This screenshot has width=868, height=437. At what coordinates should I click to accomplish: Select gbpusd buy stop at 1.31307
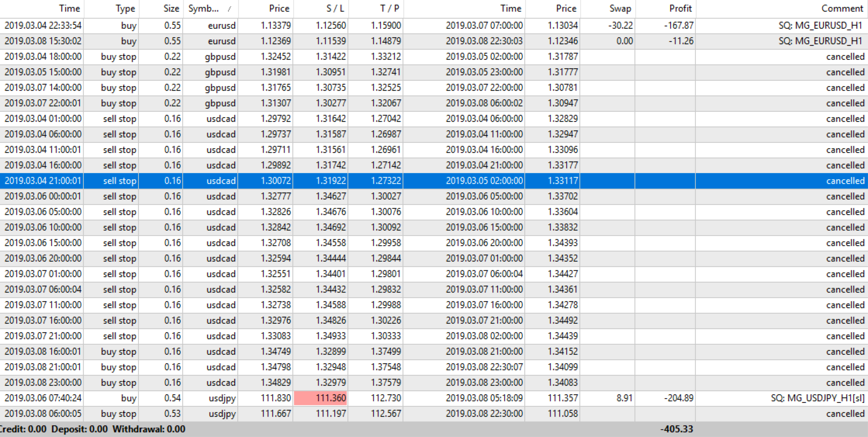pos(275,103)
